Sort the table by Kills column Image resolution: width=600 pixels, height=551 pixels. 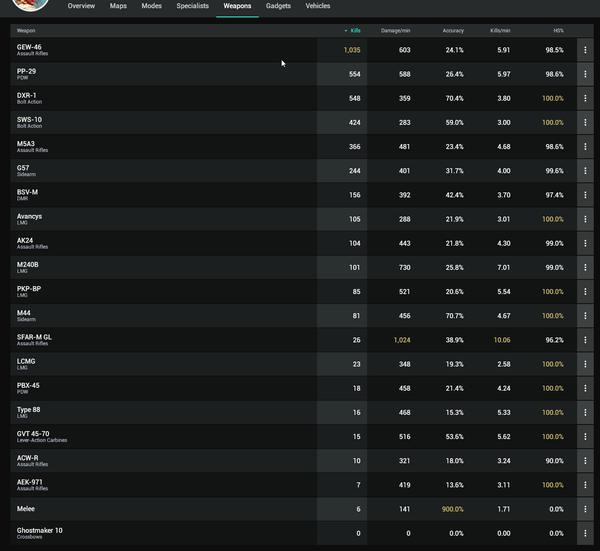353,31
